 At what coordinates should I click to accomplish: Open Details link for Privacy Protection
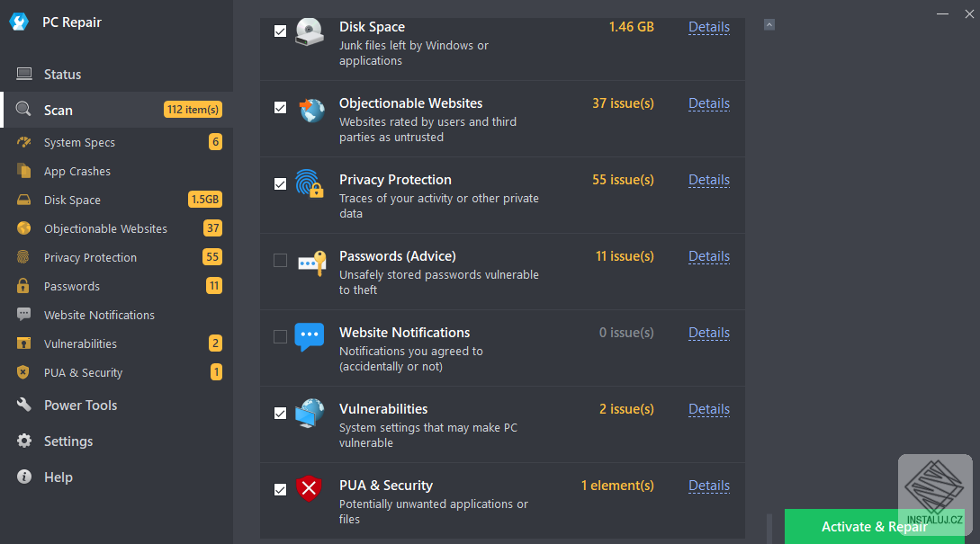709,180
